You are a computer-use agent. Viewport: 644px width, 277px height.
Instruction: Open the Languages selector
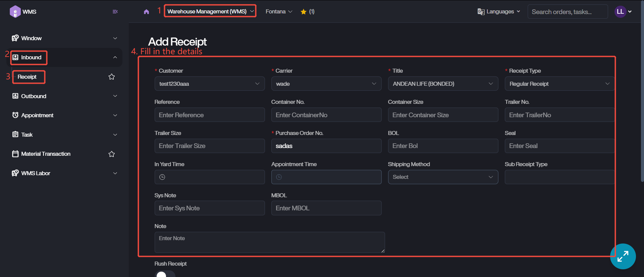(x=499, y=12)
